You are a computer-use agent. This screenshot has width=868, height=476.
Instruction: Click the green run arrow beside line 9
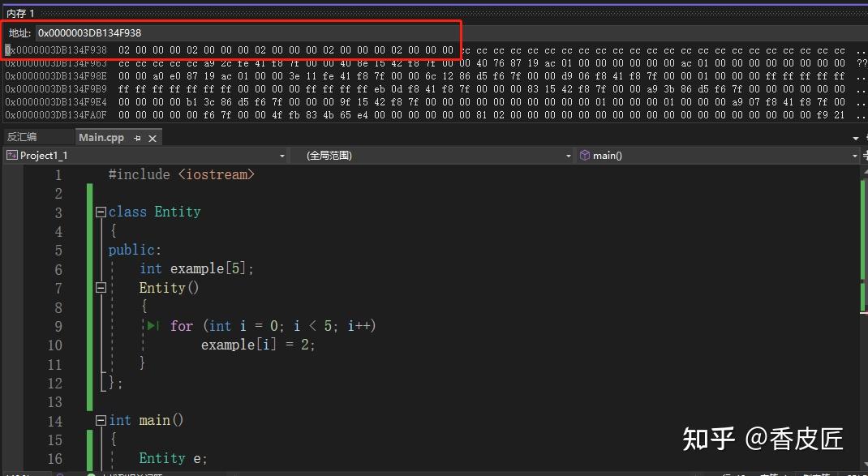[x=153, y=326]
